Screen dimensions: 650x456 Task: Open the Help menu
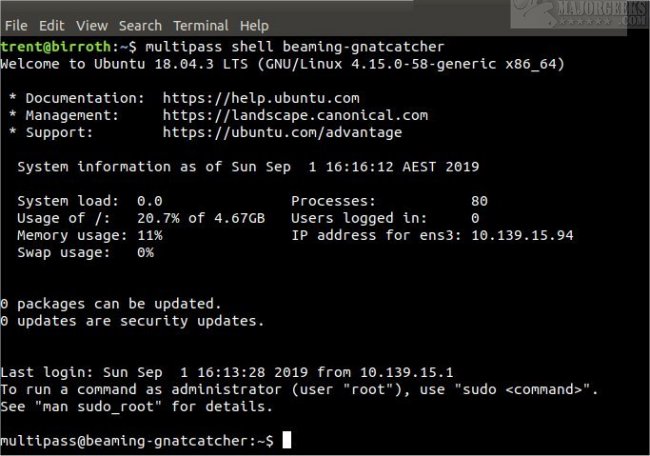255,25
